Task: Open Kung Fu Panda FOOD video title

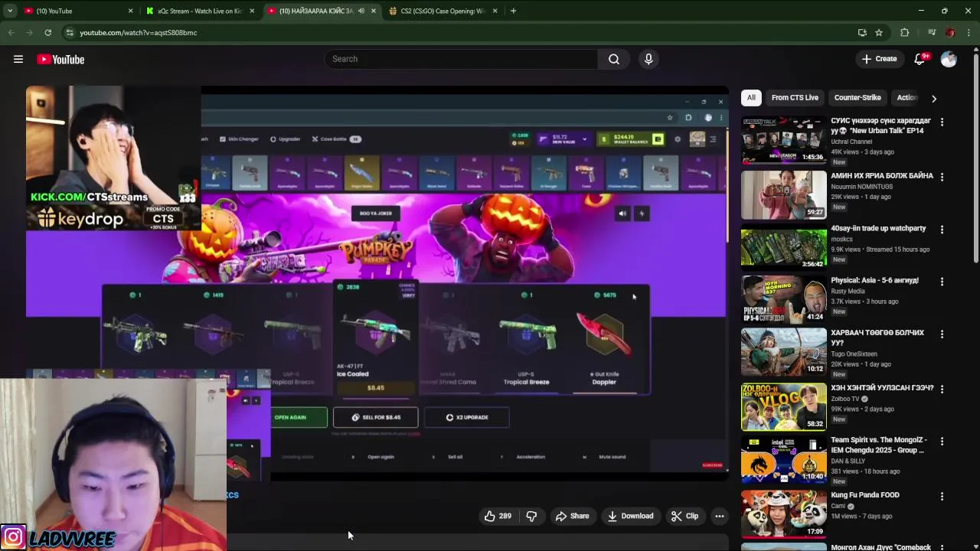Action: [x=864, y=495]
